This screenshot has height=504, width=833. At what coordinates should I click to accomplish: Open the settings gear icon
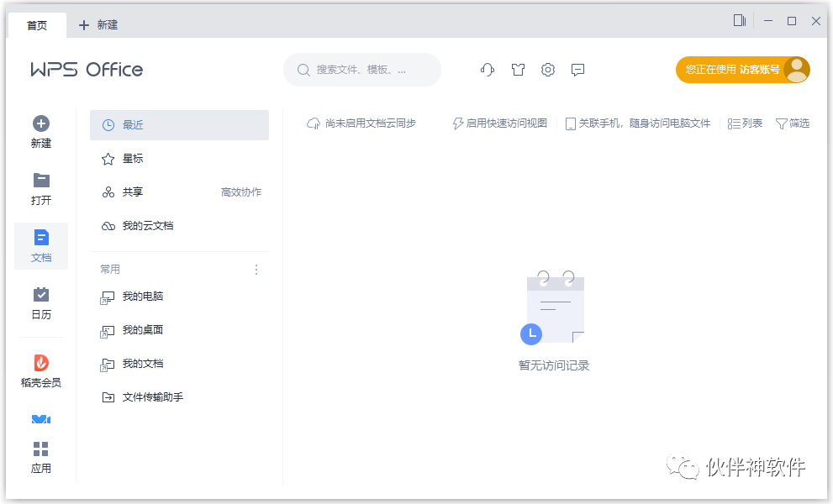(547, 70)
